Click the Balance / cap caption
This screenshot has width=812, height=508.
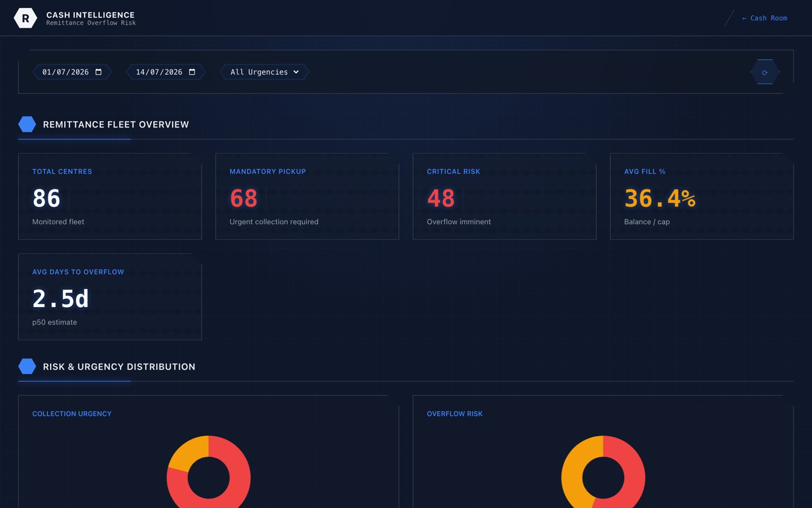[647, 222]
